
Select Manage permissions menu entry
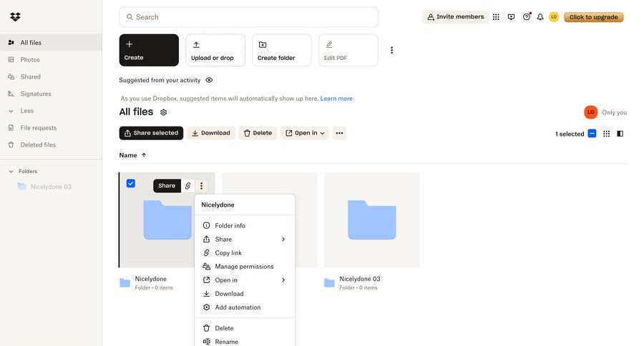coord(245,267)
